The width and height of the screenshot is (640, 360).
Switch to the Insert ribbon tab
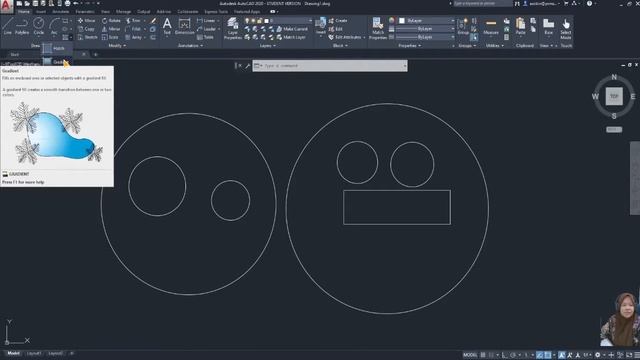[41, 12]
